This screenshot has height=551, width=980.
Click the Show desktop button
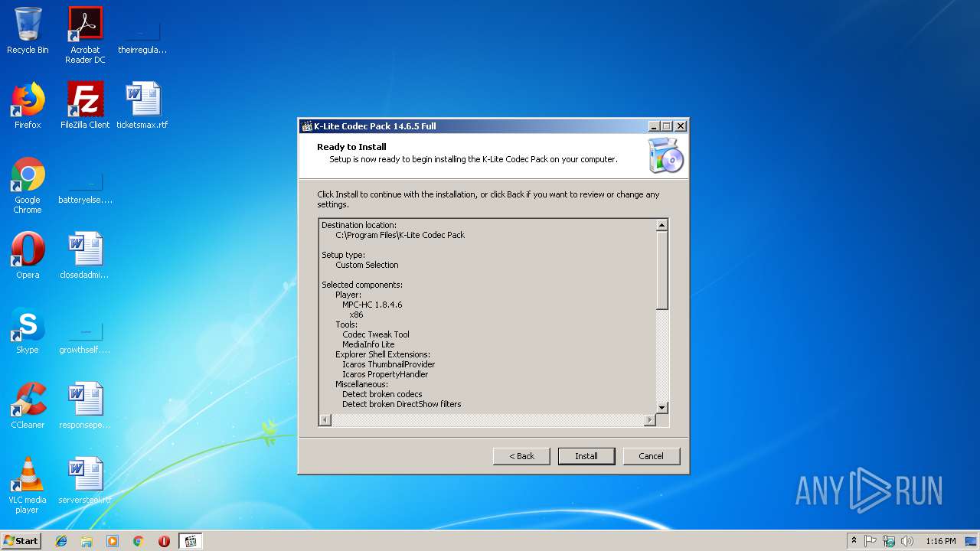[x=972, y=541]
